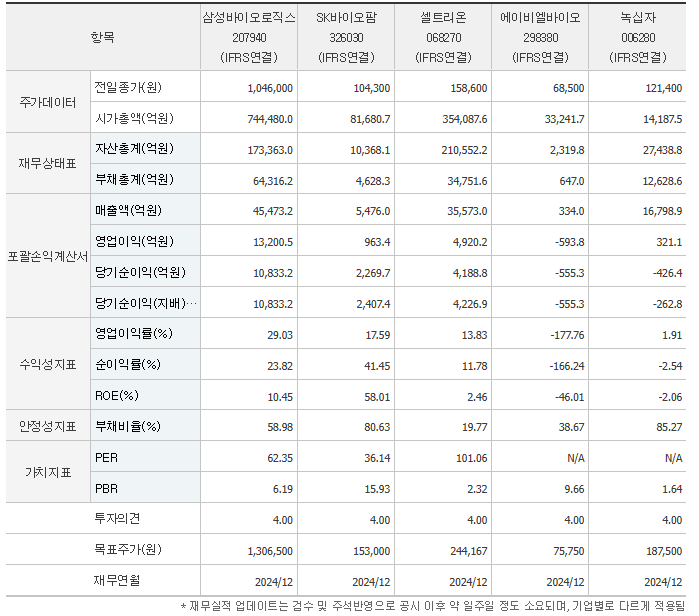Click the 재무연월 row label

[x=117, y=580]
